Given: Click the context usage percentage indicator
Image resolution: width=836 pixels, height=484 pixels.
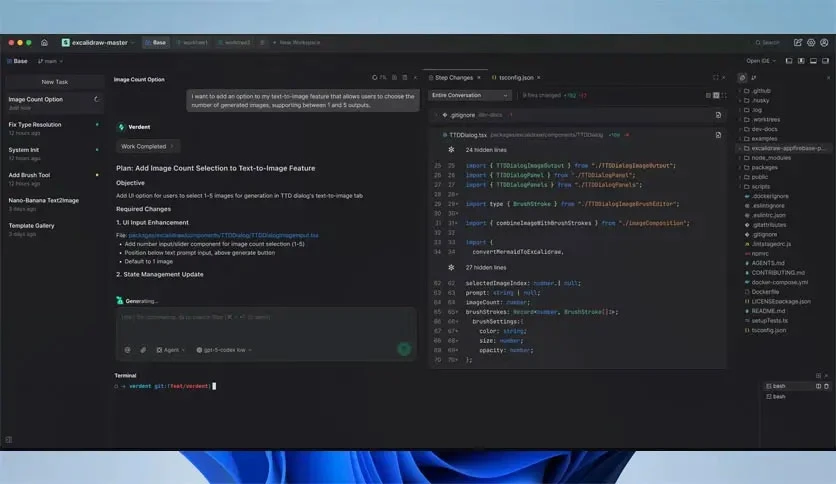Looking at the screenshot, I should 379,78.
